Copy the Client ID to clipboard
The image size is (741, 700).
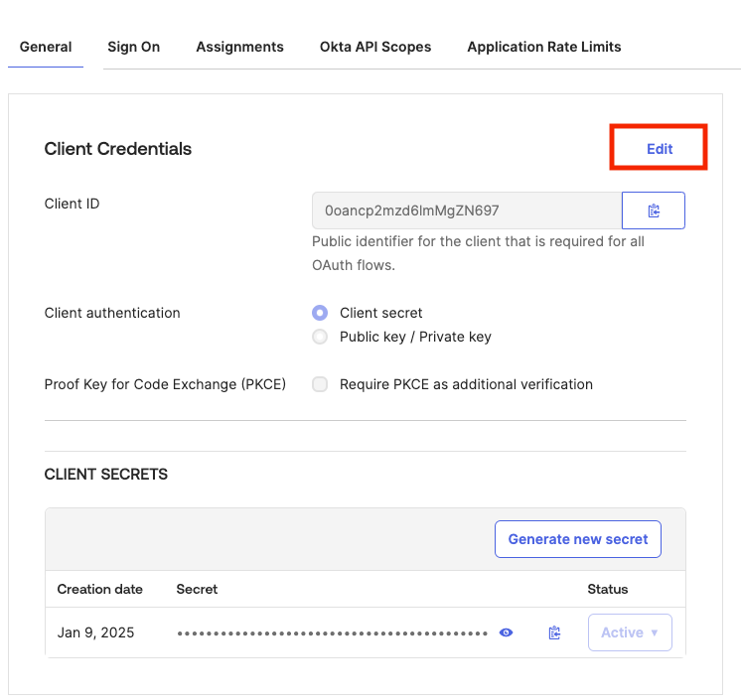pos(654,210)
